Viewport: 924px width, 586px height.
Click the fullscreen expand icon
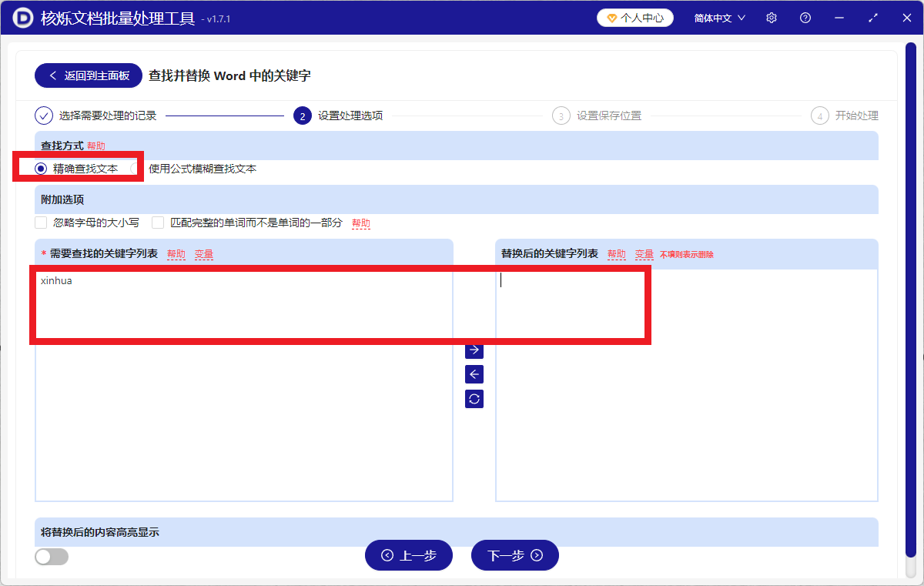[872, 17]
